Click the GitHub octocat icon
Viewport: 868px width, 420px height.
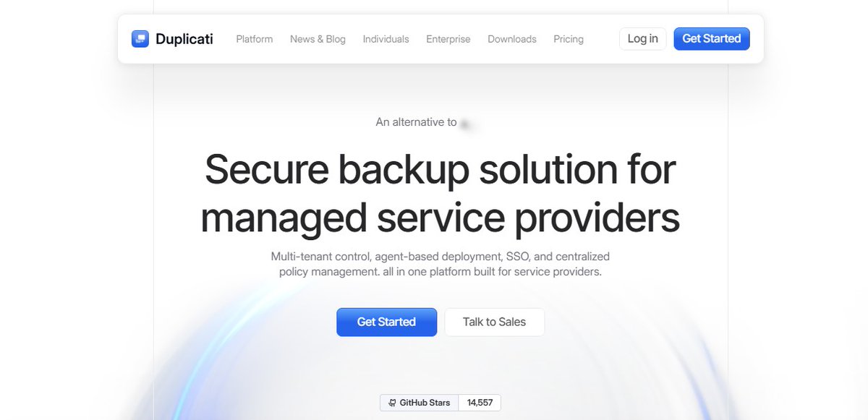tap(392, 403)
